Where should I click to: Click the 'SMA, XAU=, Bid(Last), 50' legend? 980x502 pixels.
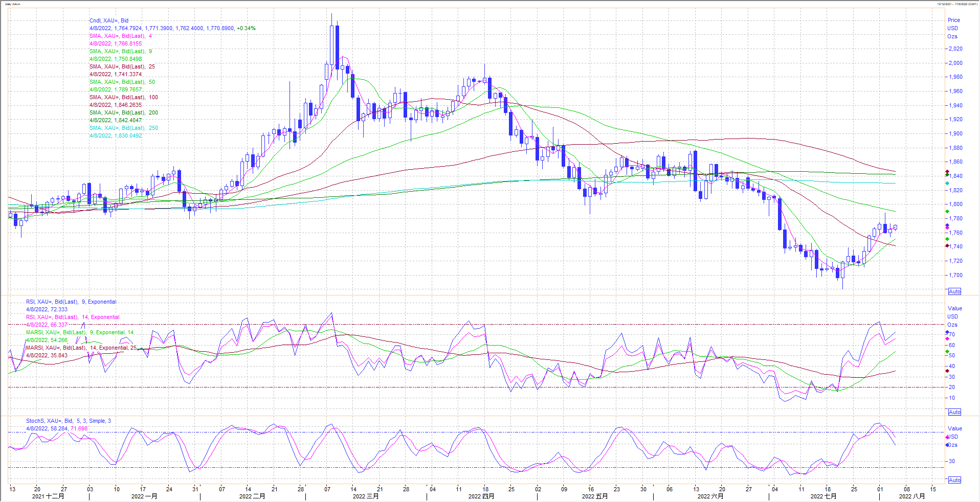pos(122,82)
